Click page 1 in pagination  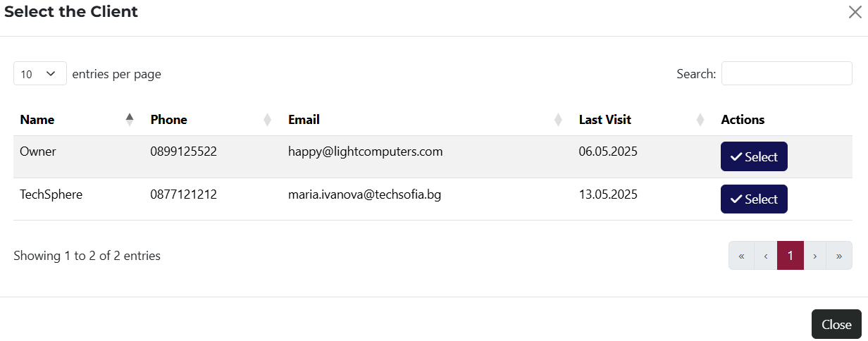click(790, 256)
